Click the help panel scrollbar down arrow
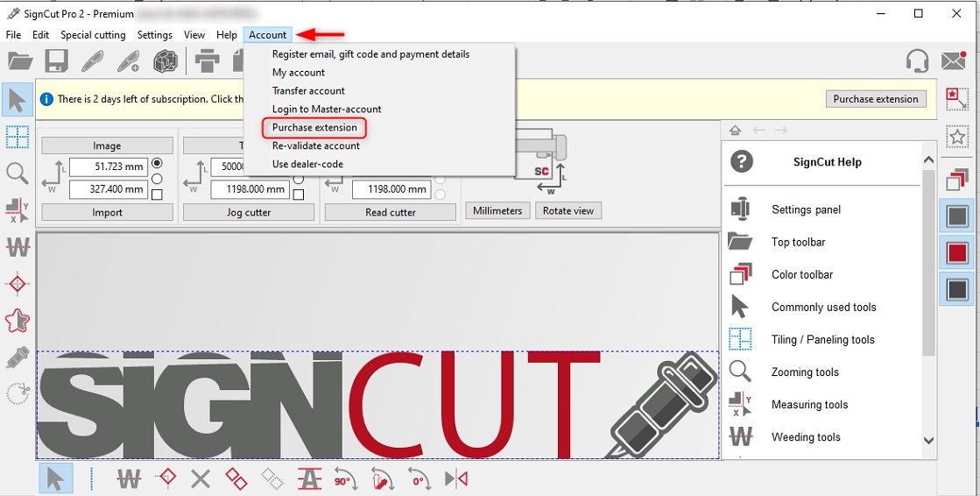980x496 pixels. (928, 440)
